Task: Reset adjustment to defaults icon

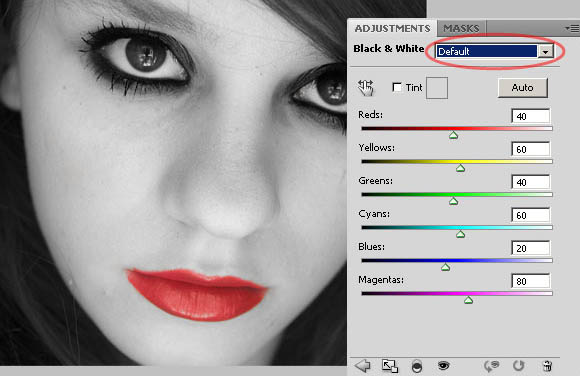Action: click(519, 366)
